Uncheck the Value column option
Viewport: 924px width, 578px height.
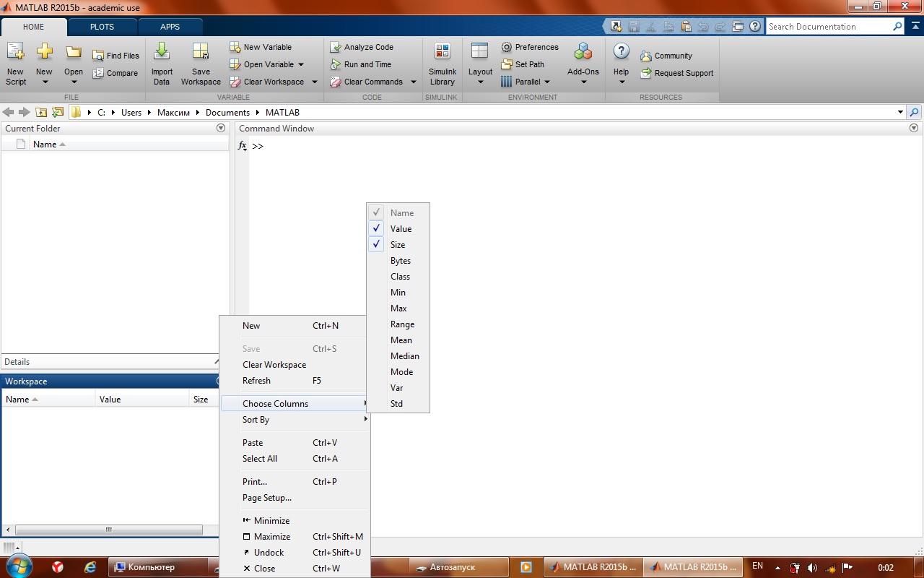click(x=398, y=229)
